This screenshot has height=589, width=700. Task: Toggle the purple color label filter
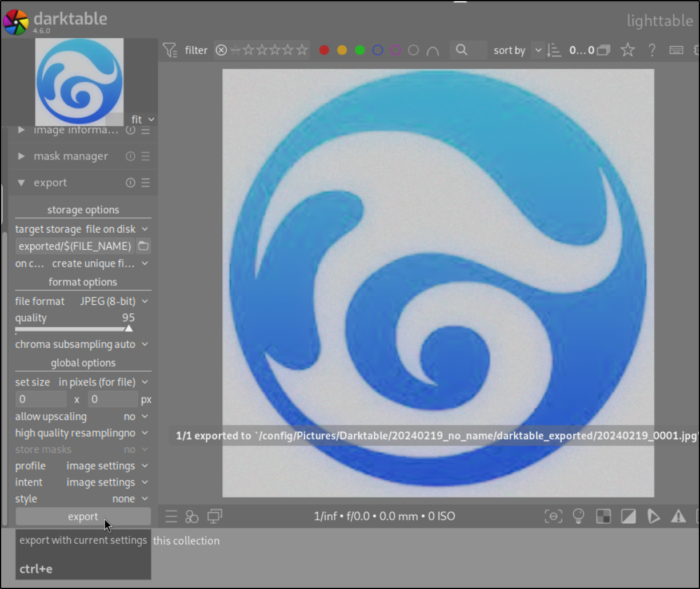395,50
